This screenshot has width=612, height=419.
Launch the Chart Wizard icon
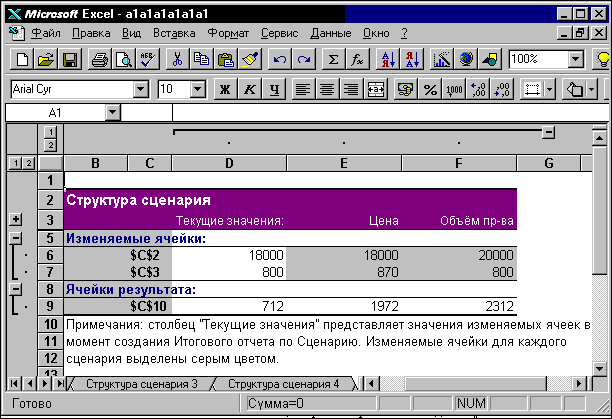tap(442, 59)
